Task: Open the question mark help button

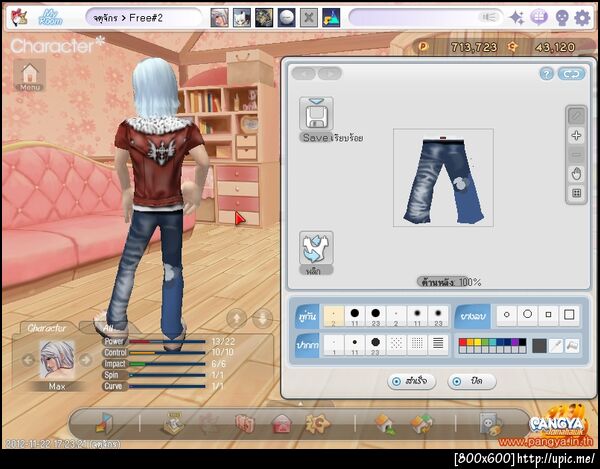Action: (546, 73)
